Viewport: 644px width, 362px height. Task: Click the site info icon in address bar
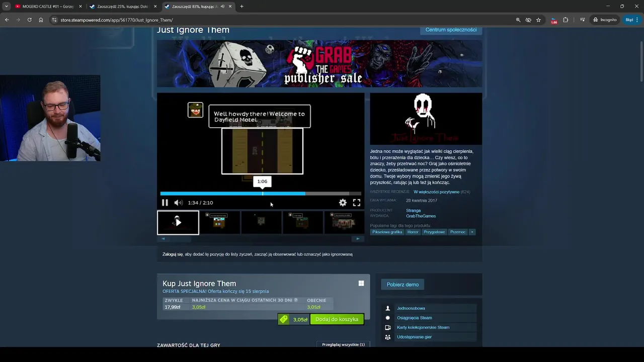pos(54,20)
